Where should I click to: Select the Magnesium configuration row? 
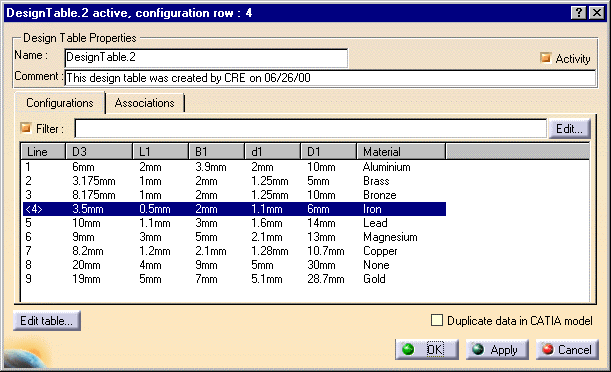(x=234, y=237)
